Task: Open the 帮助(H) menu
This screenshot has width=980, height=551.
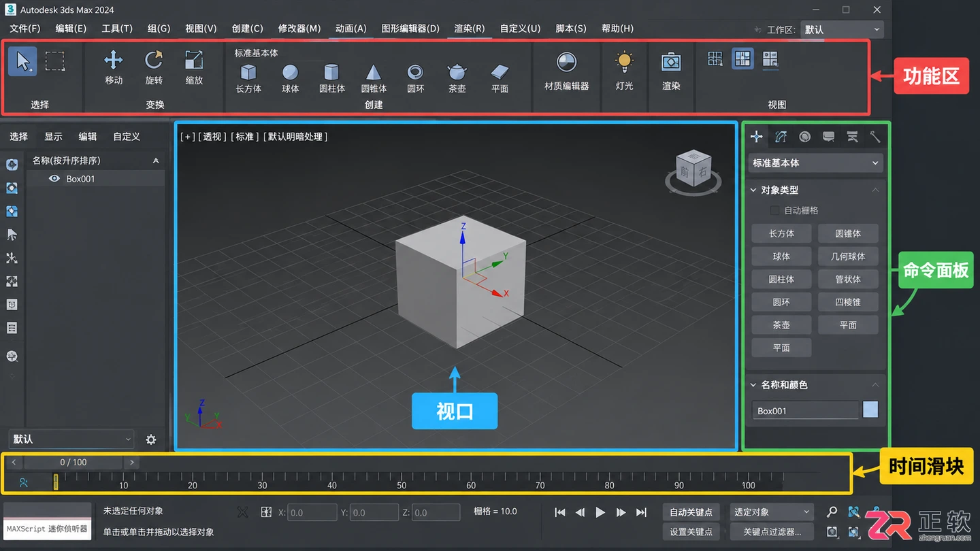Action: click(x=617, y=29)
